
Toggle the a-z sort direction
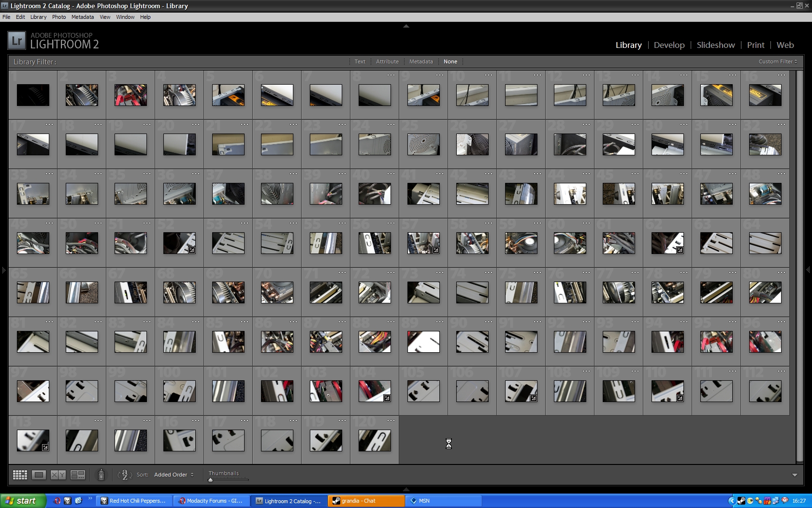pos(125,475)
